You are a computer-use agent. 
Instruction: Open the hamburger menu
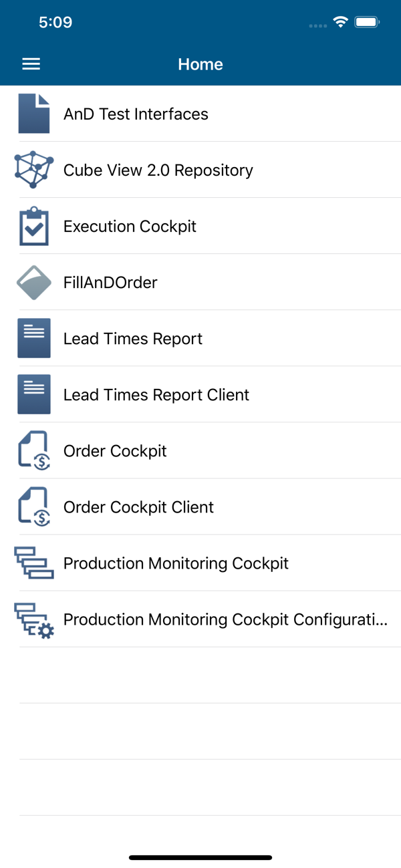coord(31,64)
